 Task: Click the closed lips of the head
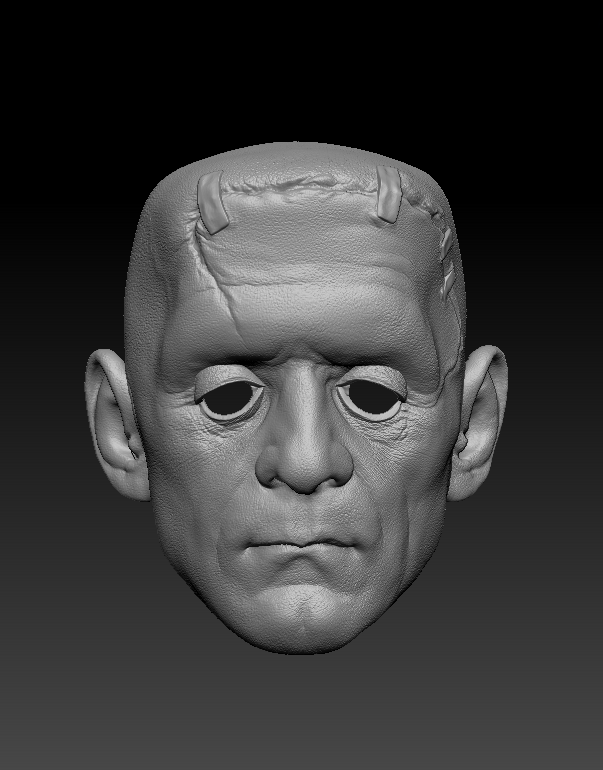click(301, 545)
